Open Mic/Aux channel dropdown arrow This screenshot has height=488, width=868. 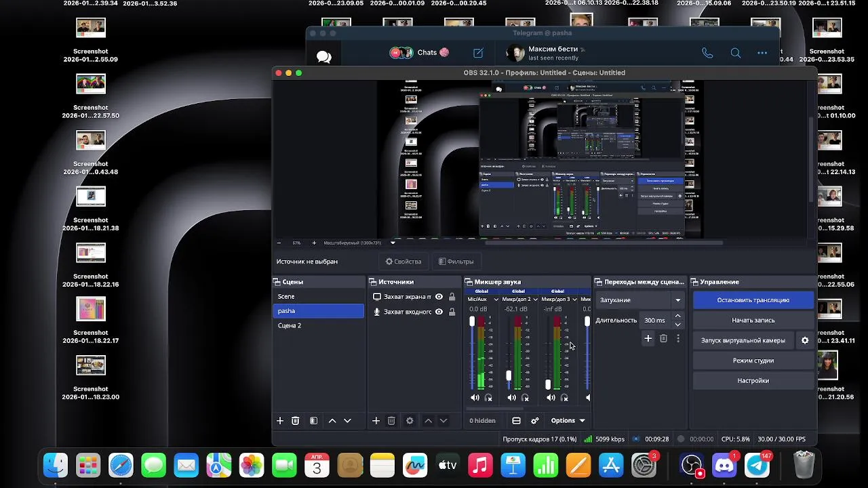496,300
